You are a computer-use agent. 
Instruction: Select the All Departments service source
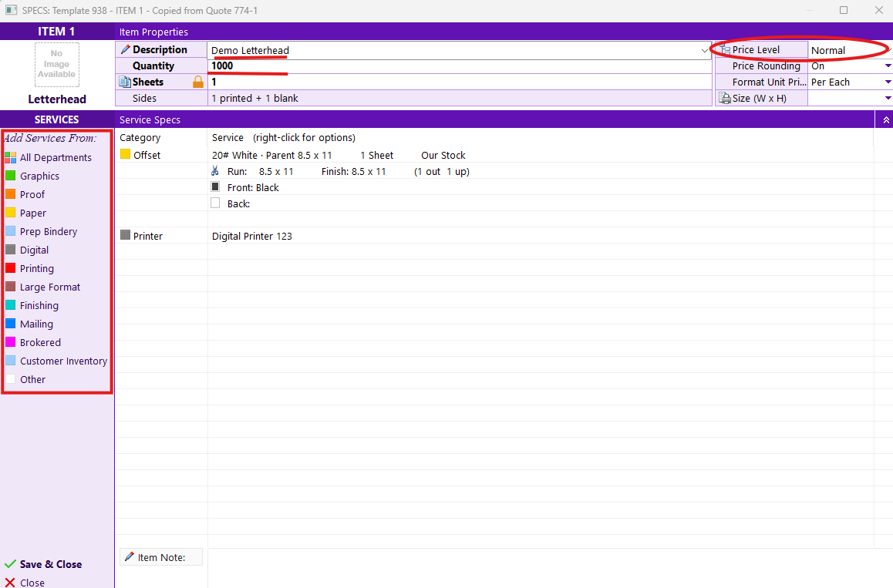tap(56, 158)
